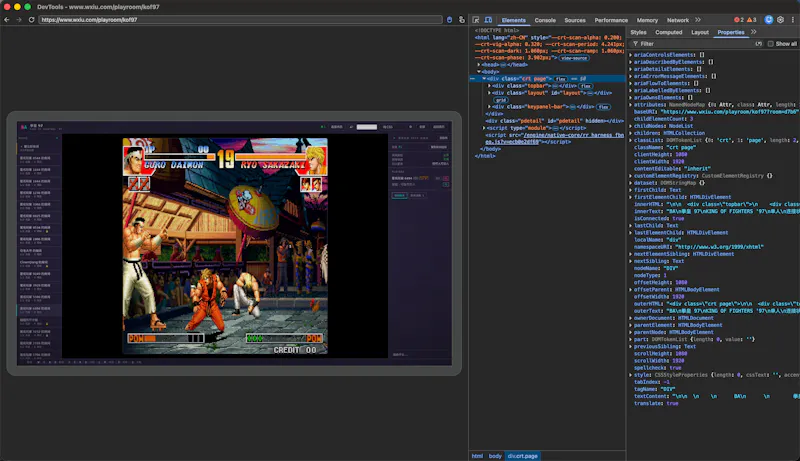This screenshot has height=461, width=800.
Task: Focus the Properties Filter field
Action: coord(694,44)
